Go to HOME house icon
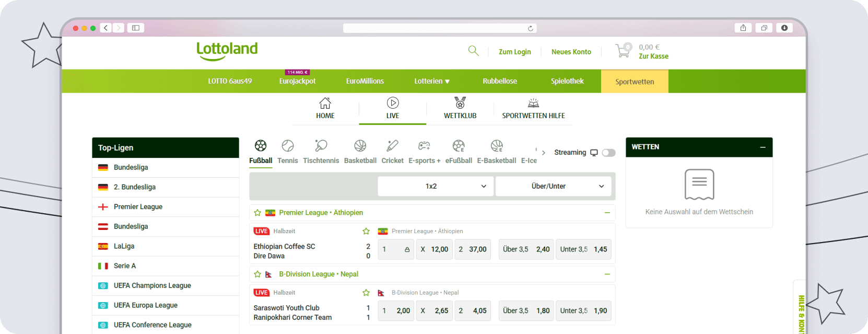Viewport: 868px width, 334px height. (x=325, y=103)
